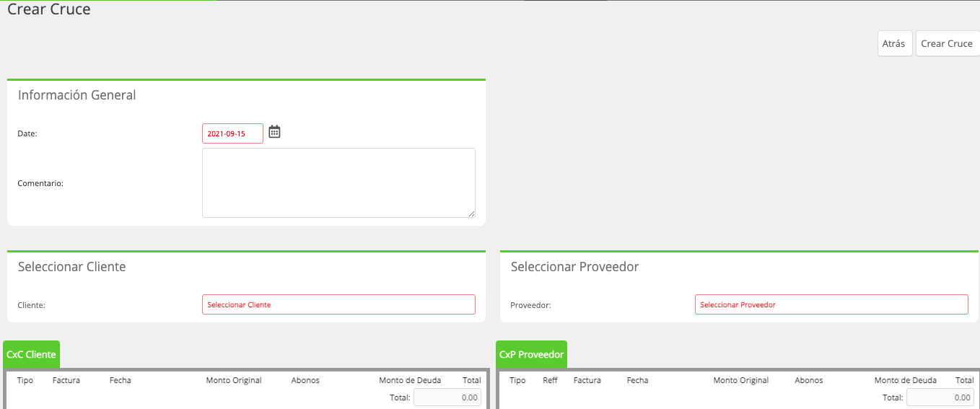980x409 pixels.
Task: Click the Proveedor: label
Action: point(531,305)
